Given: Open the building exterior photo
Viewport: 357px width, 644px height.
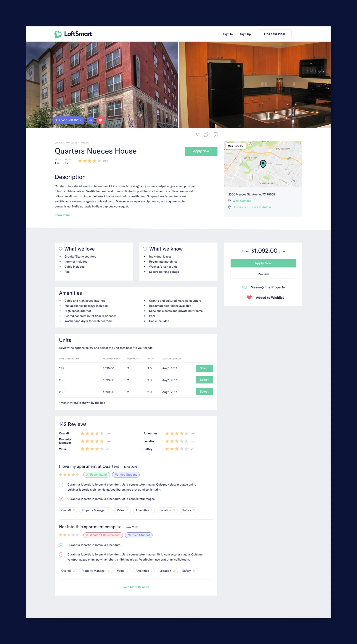Looking at the screenshot, I should click(102, 85).
